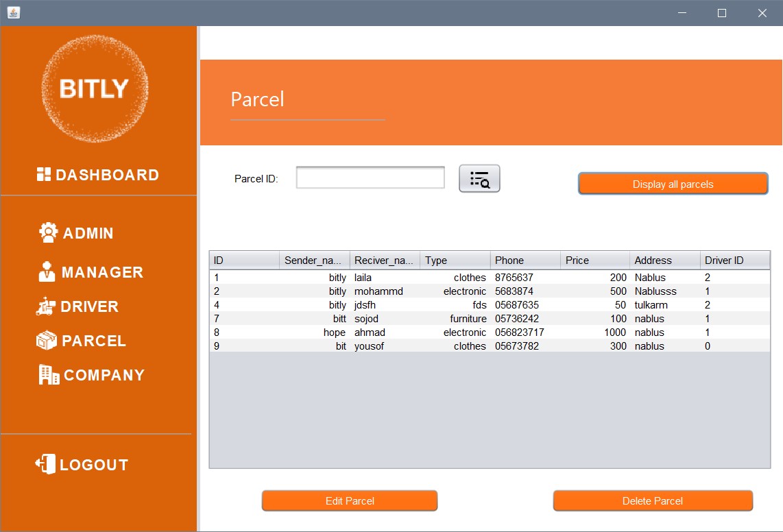
Task: Click Display all parcels button
Action: click(673, 184)
